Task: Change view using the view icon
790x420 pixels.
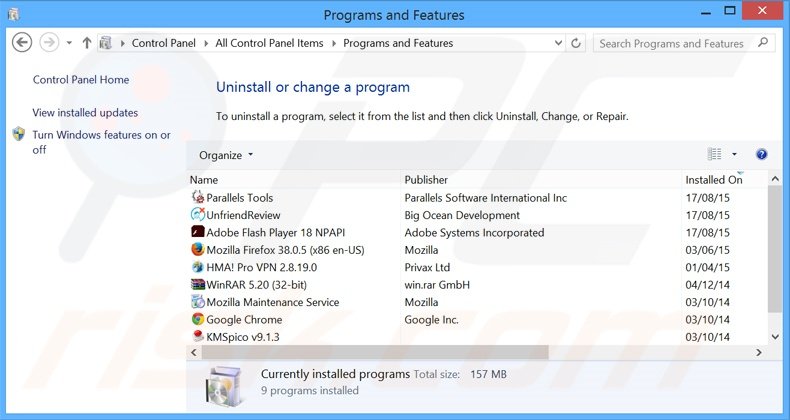Action: (x=714, y=154)
